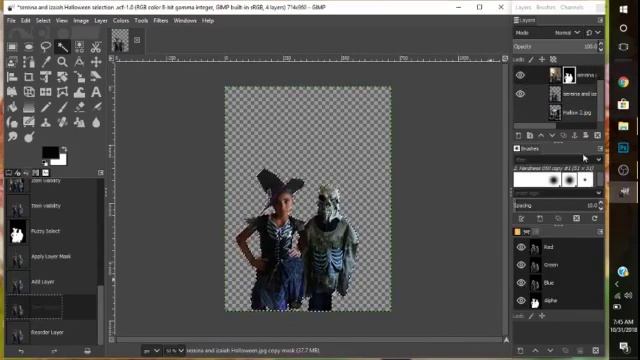This screenshot has width=640, height=360.
Task: Toggle visibility of the Red channel
Action: click(521, 247)
